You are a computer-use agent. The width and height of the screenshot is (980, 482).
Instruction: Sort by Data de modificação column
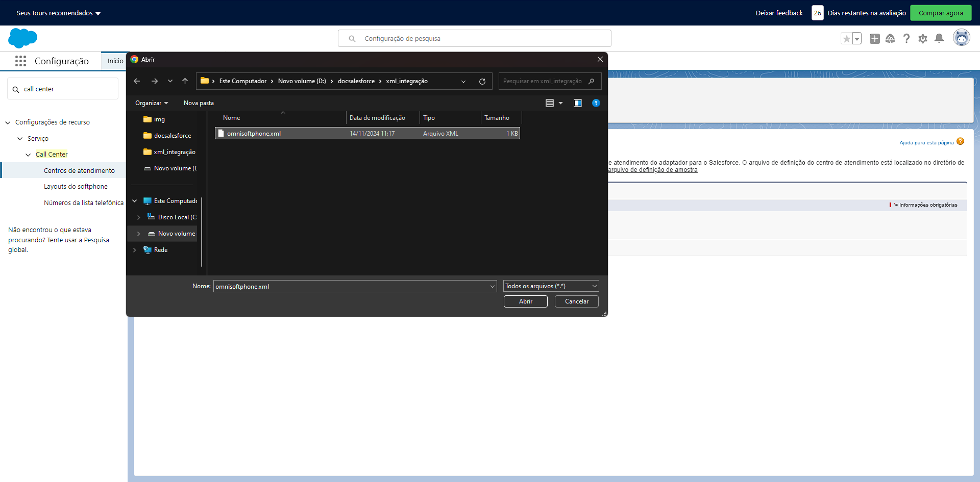[x=377, y=118]
